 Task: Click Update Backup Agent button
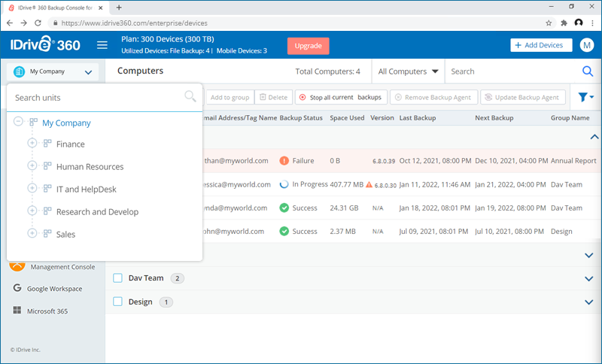pos(522,98)
